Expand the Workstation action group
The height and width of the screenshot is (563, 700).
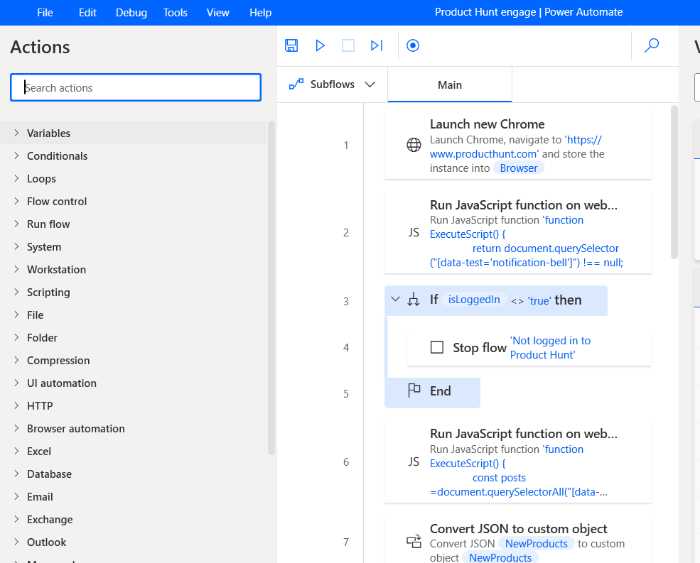(17, 269)
